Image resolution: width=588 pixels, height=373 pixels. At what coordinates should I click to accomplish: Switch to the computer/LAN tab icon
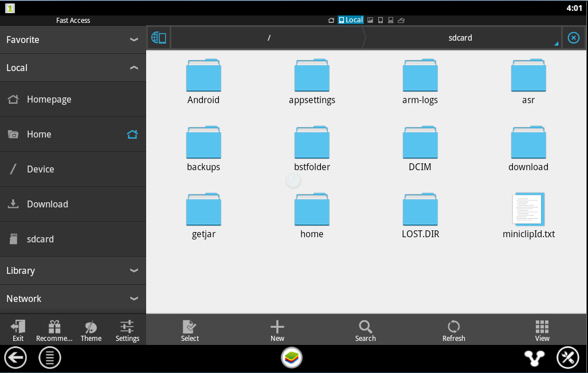coord(390,20)
